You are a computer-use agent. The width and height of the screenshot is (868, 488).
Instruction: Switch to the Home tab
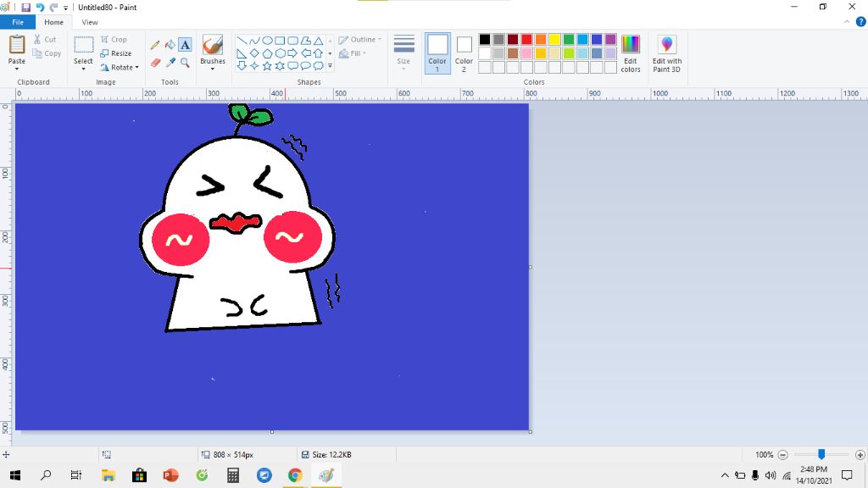(x=53, y=22)
